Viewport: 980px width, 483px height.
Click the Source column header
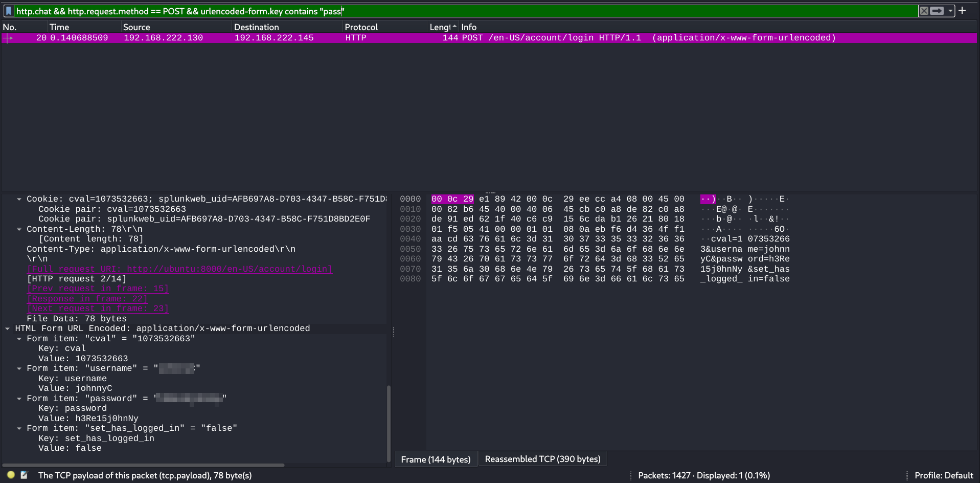click(136, 27)
